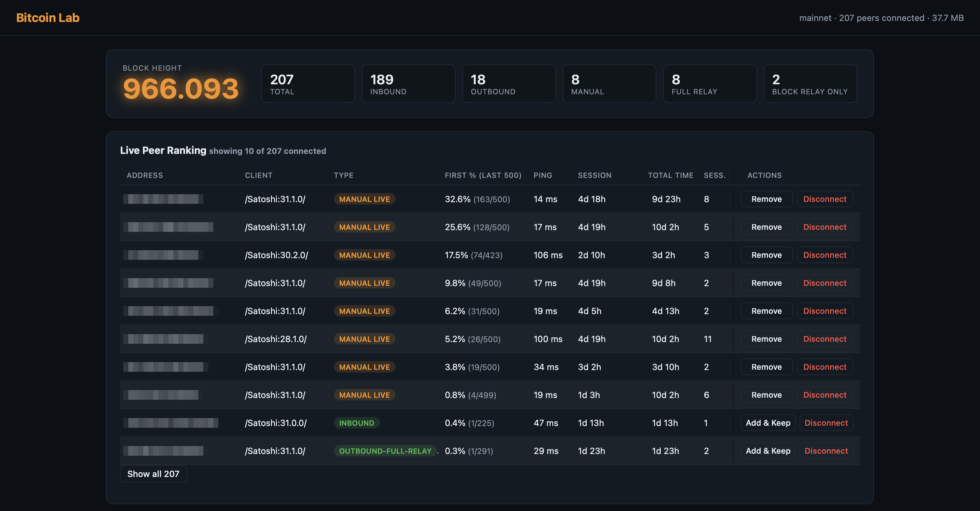This screenshot has height=511, width=980.
Task: Click the SESSION column header
Action: [595, 175]
